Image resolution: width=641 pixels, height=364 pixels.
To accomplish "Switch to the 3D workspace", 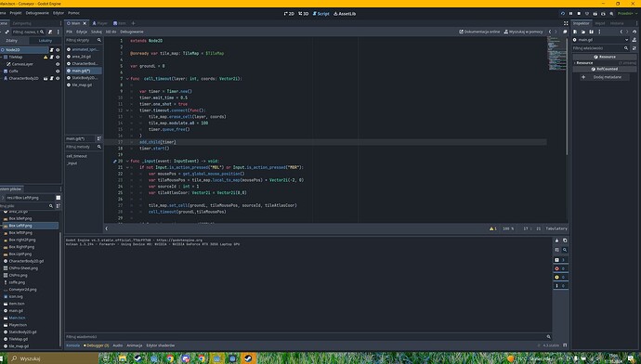I will tap(304, 14).
